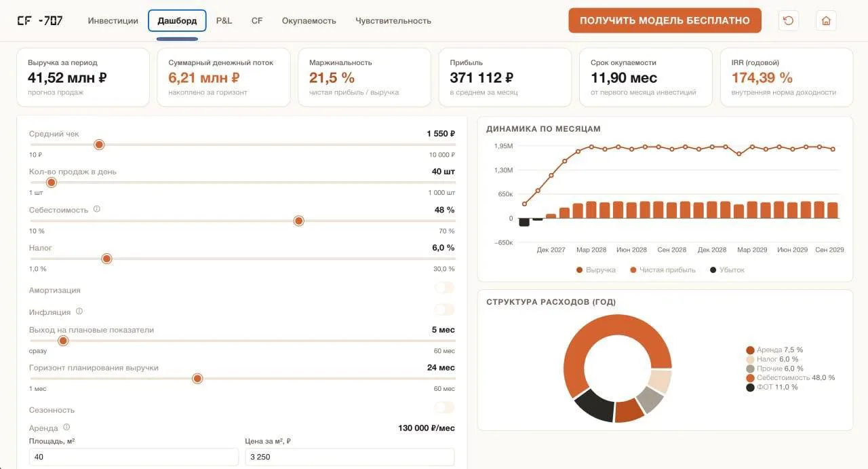Enable the Сезонность switch
Viewport: 868px width, 469px height.
click(x=444, y=407)
